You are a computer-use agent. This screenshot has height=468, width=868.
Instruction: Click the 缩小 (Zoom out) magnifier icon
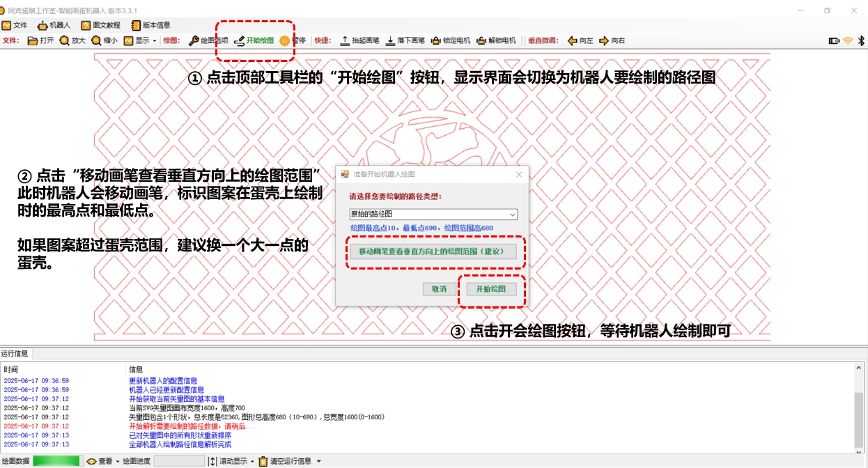tap(96, 40)
